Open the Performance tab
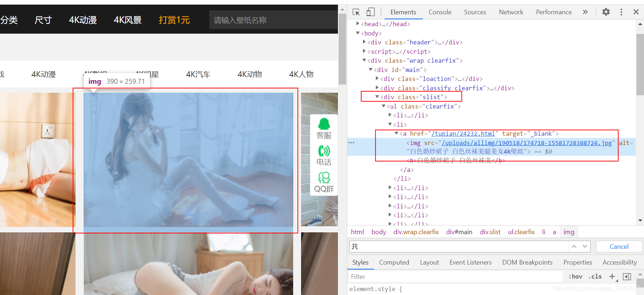The width and height of the screenshot is (644, 295). pyautogui.click(x=554, y=12)
